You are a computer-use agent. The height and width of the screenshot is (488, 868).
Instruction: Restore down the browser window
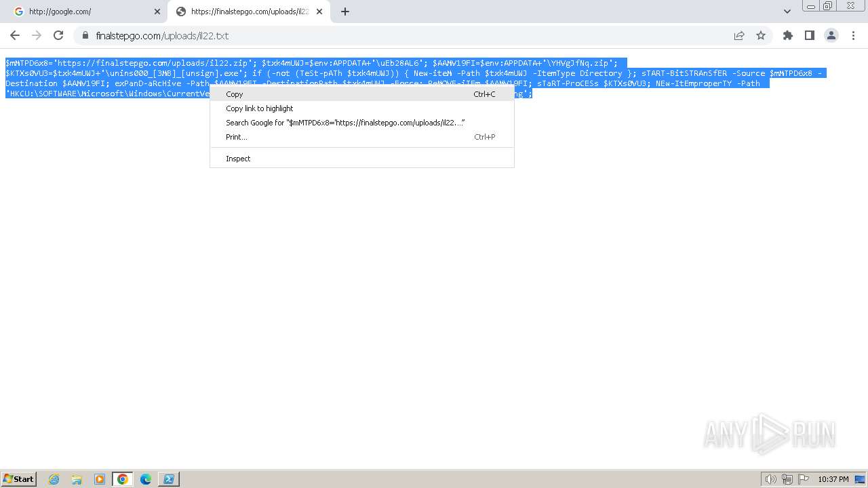[x=828, y=5]
